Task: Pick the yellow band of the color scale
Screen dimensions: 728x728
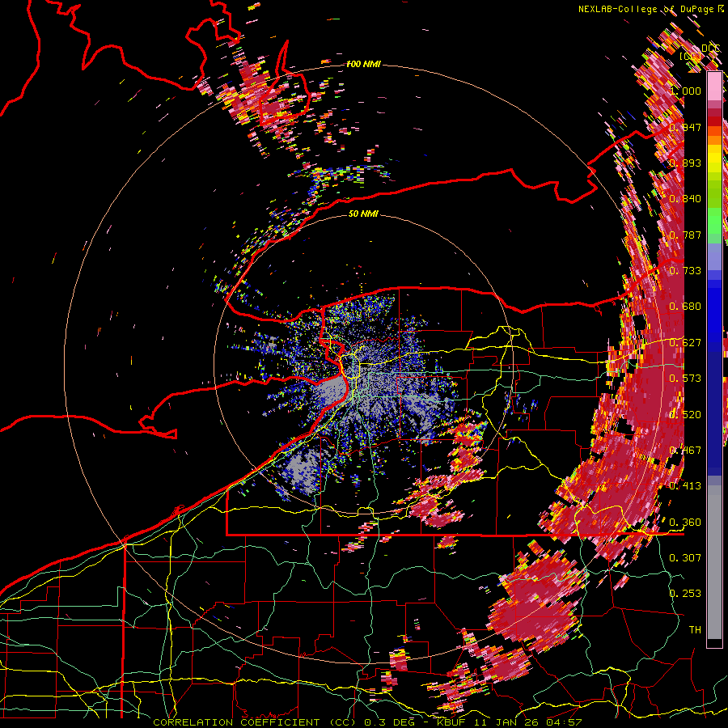Action: 714,159
